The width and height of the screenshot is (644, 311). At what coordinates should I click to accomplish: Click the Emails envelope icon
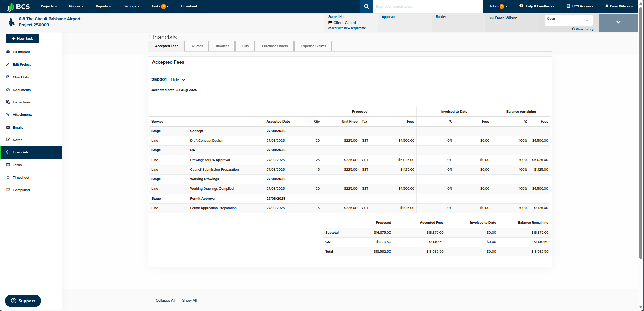coord(8,128)
